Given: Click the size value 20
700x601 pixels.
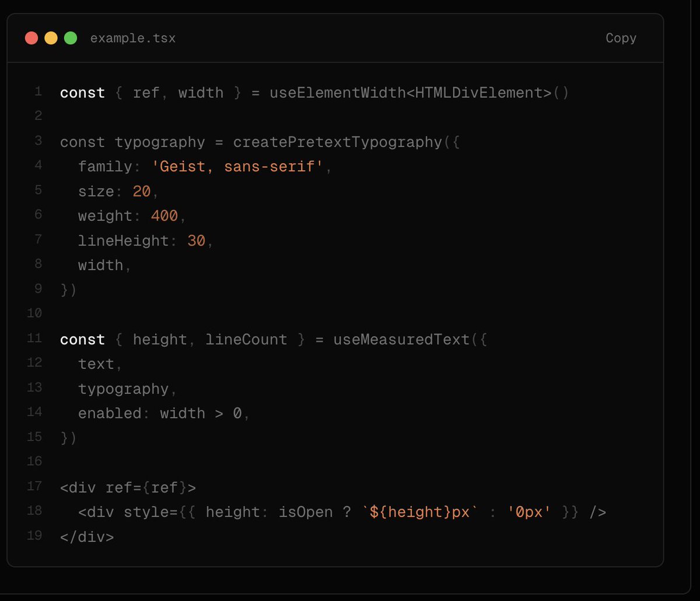Looking at the screenshot, I should 142,191.
